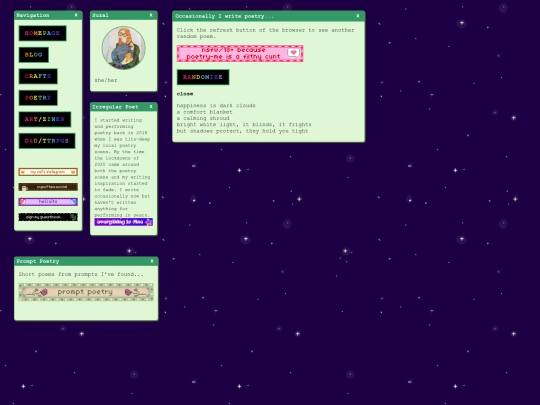Click Suzal's circular avatar picture

[123, 48]
